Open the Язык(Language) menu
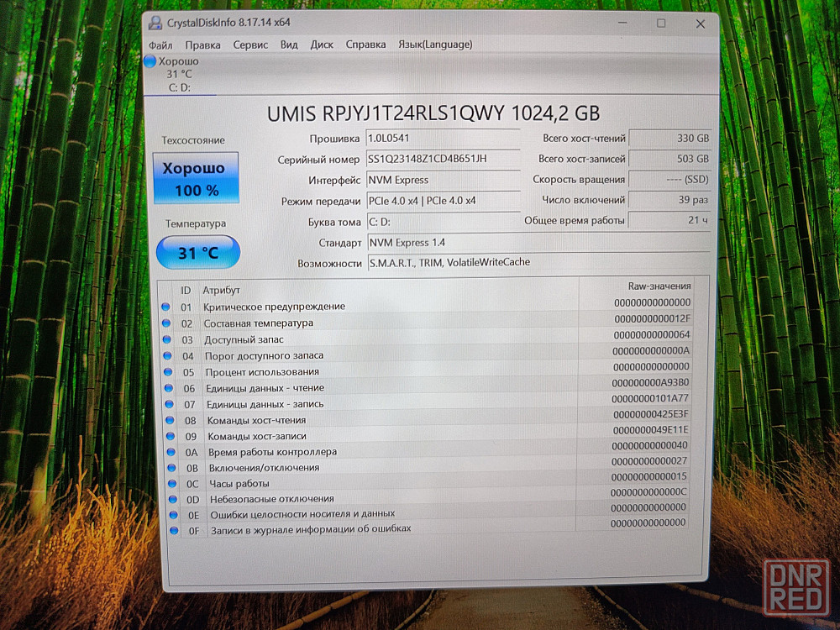The height and width of the screenshot is (630, 840). pos(435,45)
